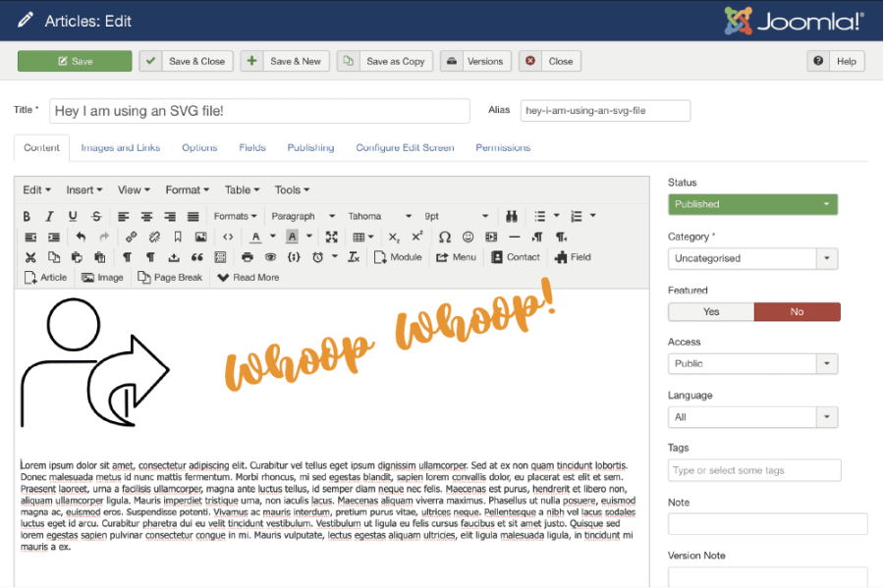Click the print icon in editor

point(247,257)
